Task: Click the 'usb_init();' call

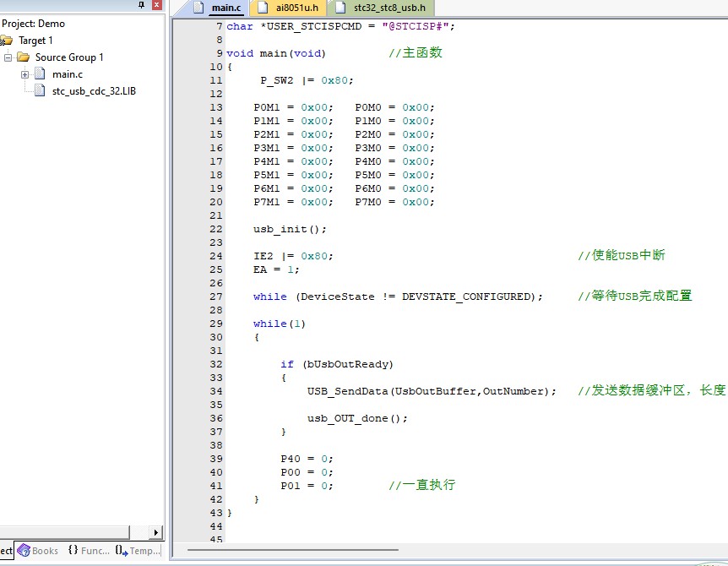Action: [291, 230]
